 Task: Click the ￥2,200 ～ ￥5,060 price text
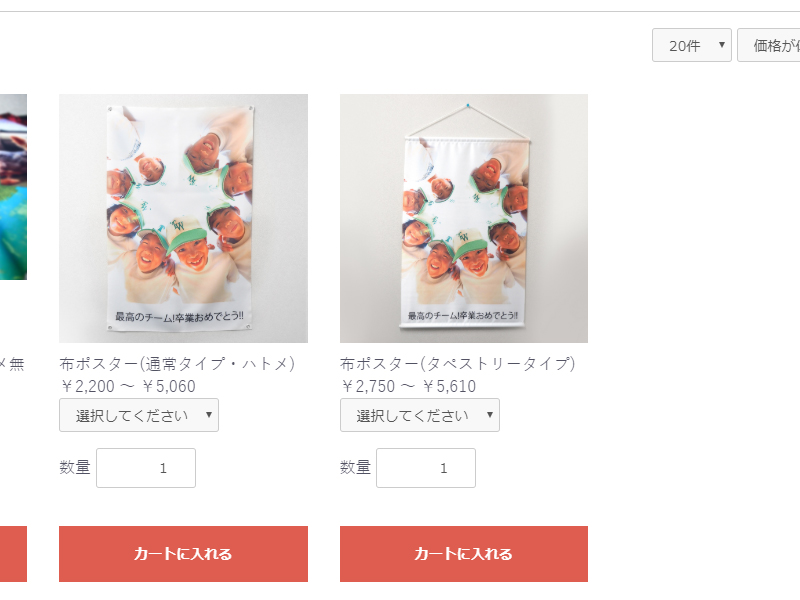pyautogui.click(x=128, y=386)
